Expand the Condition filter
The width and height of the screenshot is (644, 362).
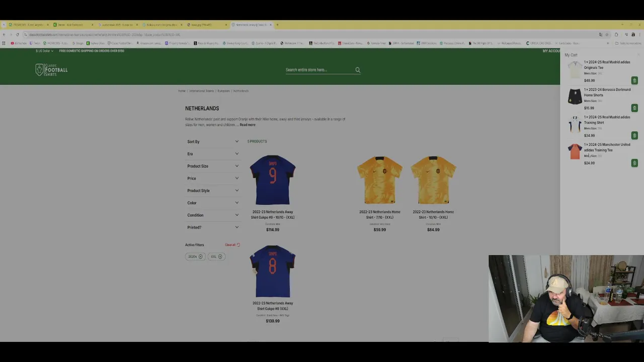pyautogui.click(x=213, y=215)
